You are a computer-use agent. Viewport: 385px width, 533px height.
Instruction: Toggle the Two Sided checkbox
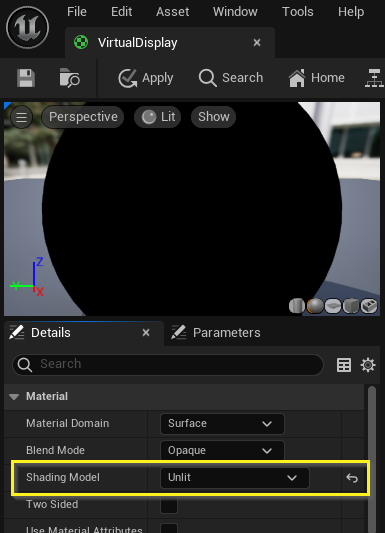click(x=169, y=505)
